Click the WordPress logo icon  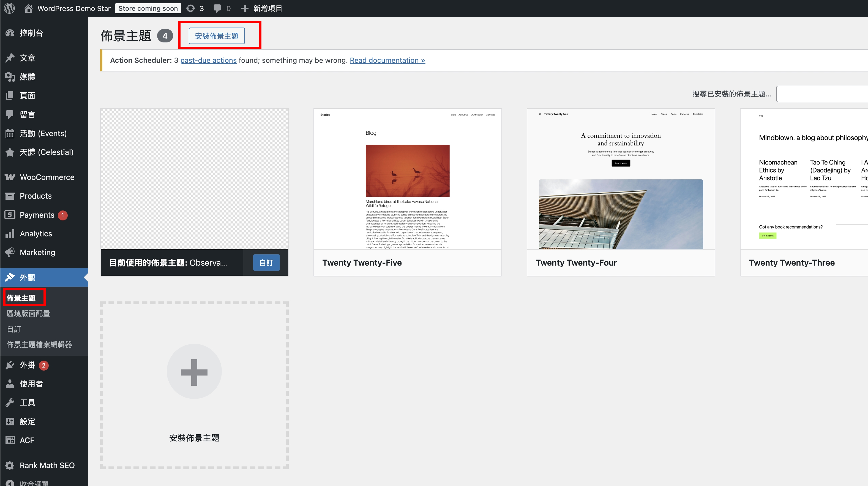tap(9, 8)
